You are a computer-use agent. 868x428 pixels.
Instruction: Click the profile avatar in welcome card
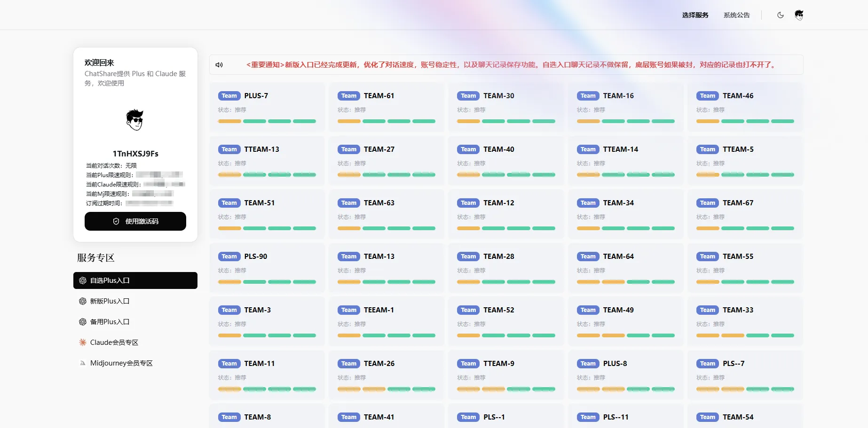coord(135,120)
